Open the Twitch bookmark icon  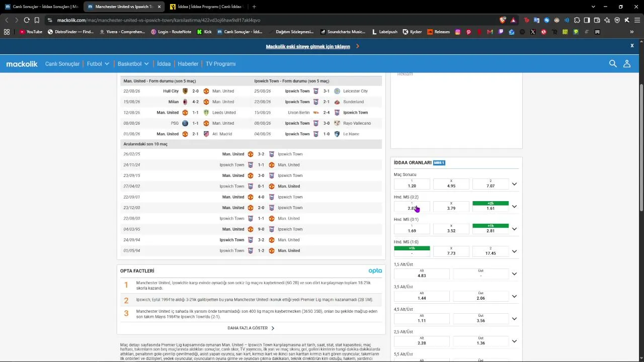click(501, 32)
